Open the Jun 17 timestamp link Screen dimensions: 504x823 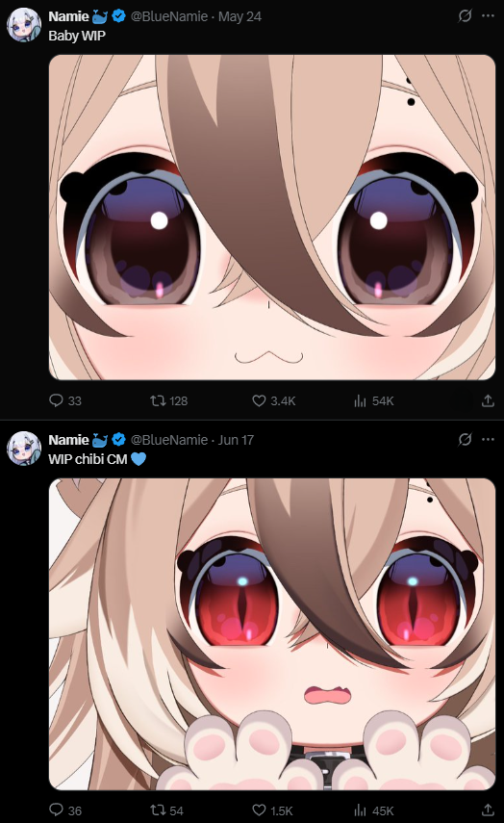pos(236,440)
